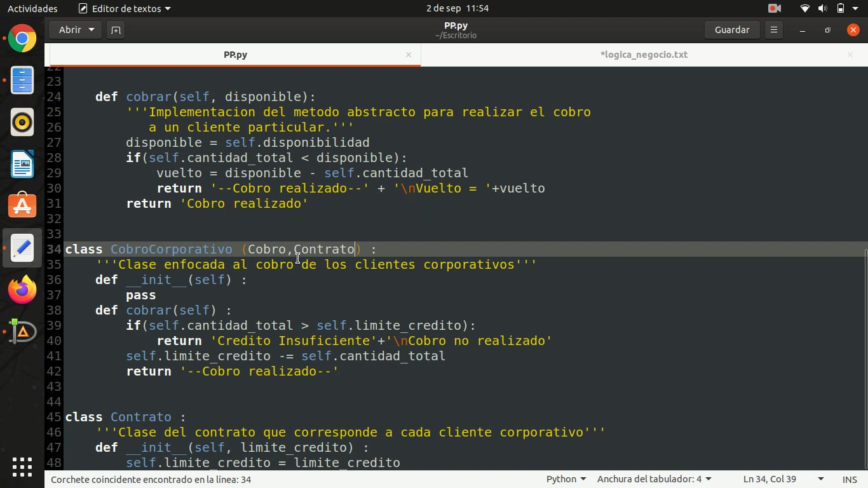The height and width of the screenshot is (488, 868).
Task: Expand the system menu arrow top right
Action: click(x=855, y=8)
